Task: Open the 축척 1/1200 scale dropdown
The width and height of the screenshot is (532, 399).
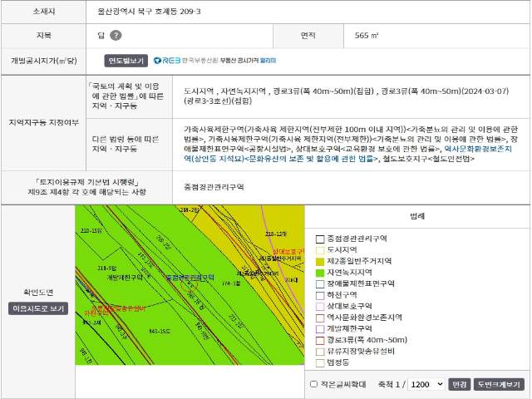Action: (x=426, y=384)
